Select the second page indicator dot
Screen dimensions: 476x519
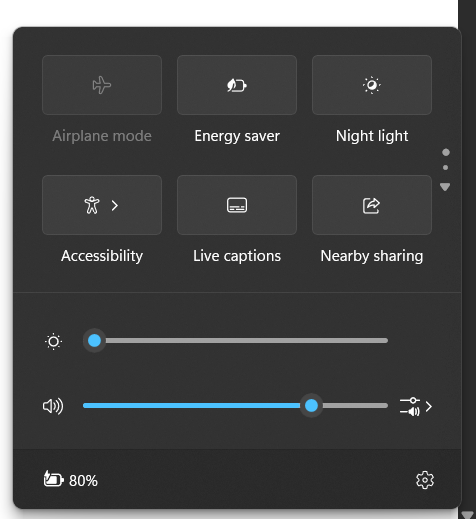tap(445, 168)
